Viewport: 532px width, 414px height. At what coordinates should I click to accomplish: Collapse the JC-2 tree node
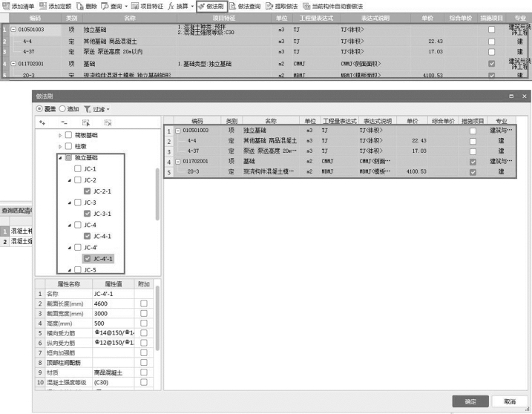[x=70, y=180]
